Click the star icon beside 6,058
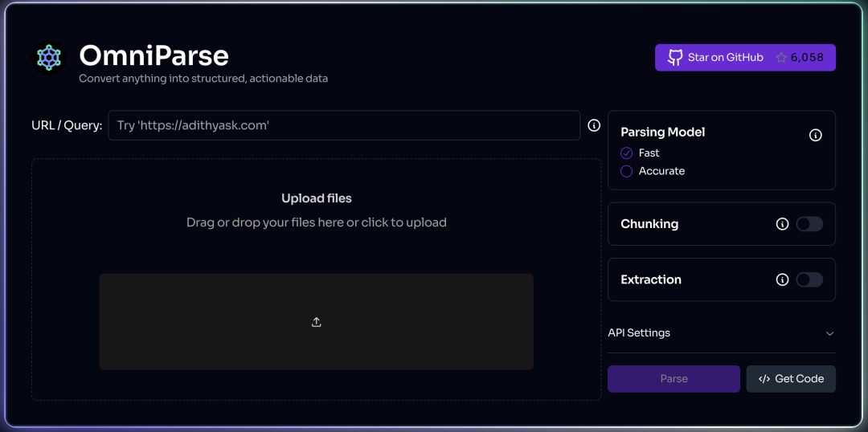The image size is (868, 432). [x=781, y=58]
